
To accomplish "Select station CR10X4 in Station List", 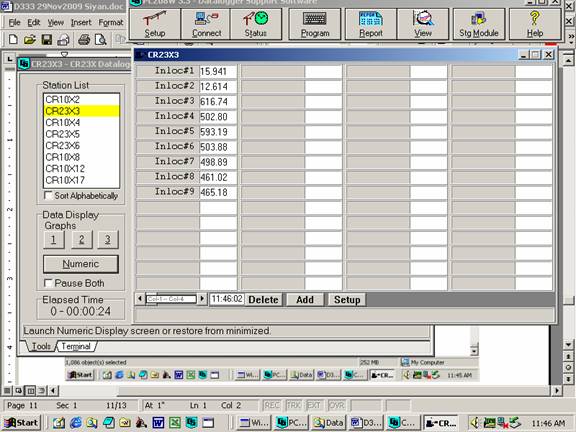I will click(x=81, y=122).
